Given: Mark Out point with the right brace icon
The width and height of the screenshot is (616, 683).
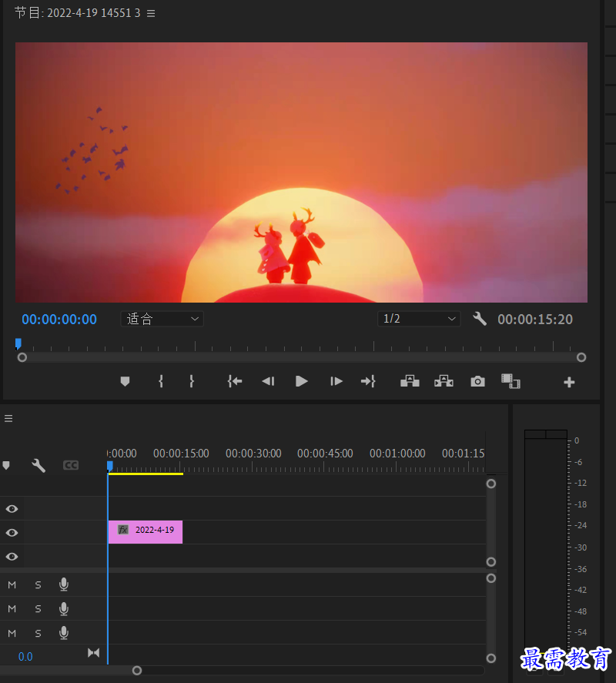Looking at the screenshot, I should 192,382.
